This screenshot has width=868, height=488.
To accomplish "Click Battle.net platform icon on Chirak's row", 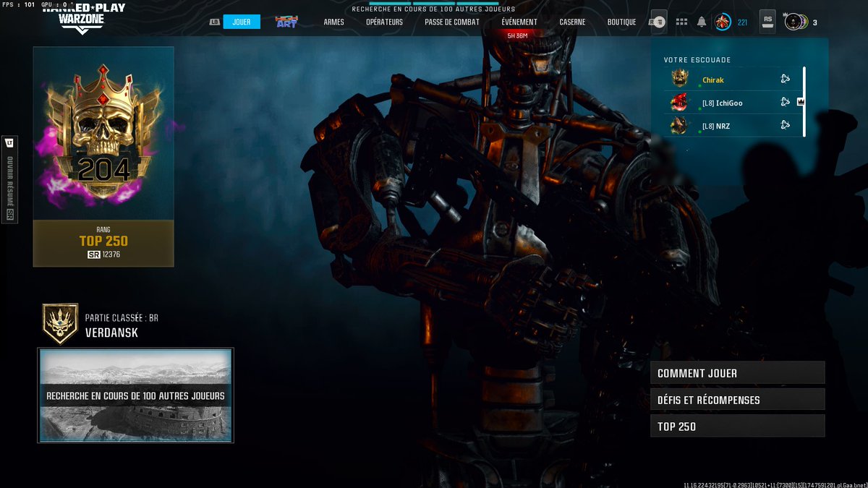I will coord(785,80).
